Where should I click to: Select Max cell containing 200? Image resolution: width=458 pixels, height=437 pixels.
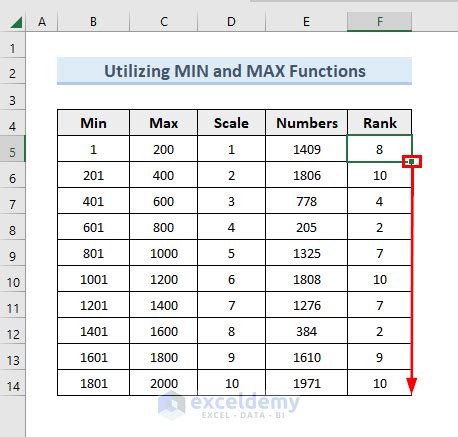point(164,149)
